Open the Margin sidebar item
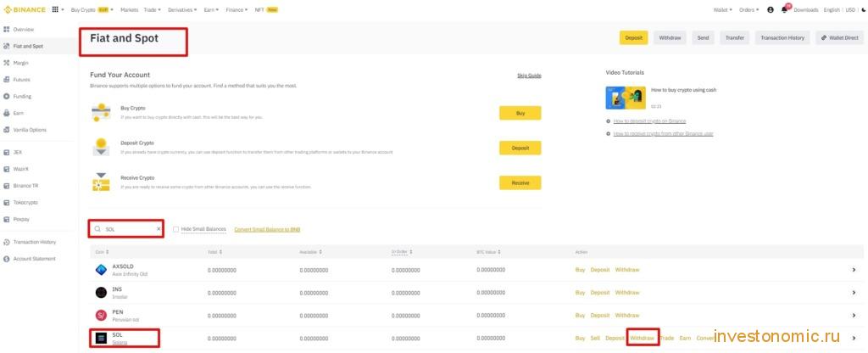The height and width of the screenshot is (353, 868). (x=20, y=63)
